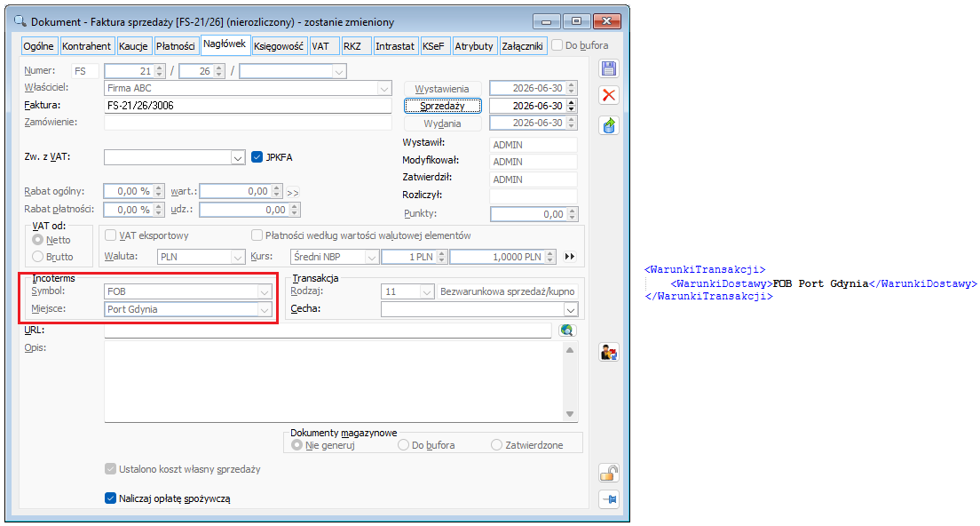The width and height of the screenshot is (980, 526).
Task: Adjust the Sprzedaży date spinner 2026-06-30
Action: tap(572, 106)
